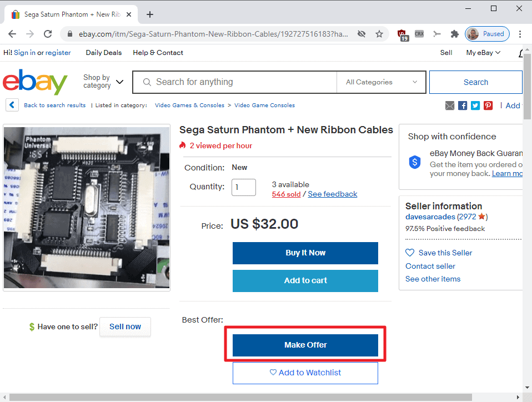Click the CRX extension icon

click(x=419, y=33)
